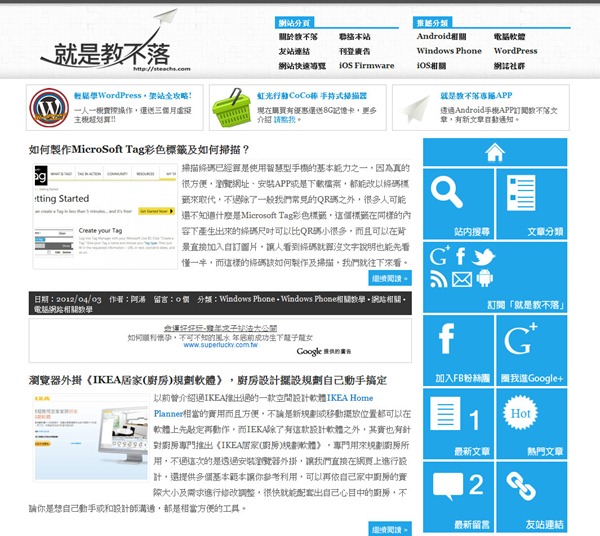The image size is (600, 536).
Task: Click the 推薦分類 section tab label
Action: coord(432,23)
